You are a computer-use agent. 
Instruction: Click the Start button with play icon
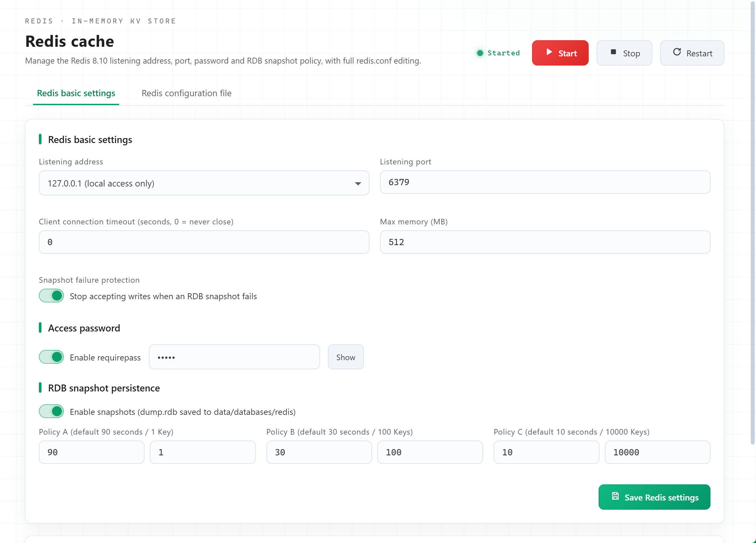click(560, 53)
